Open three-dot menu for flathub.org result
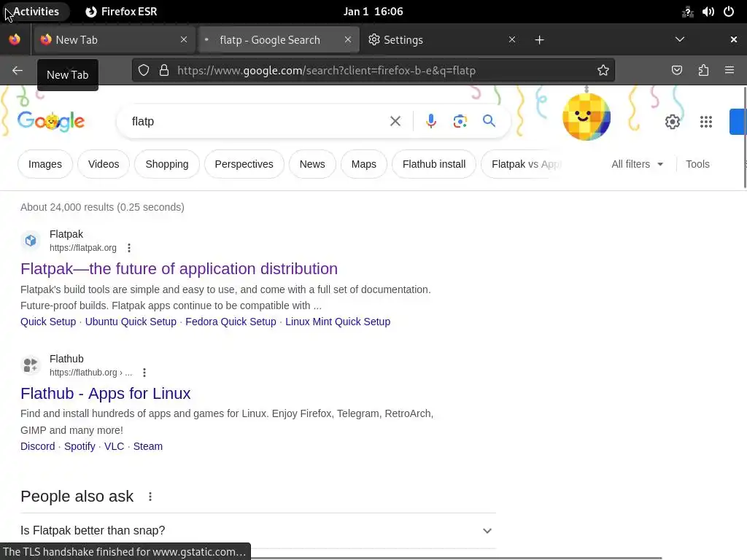 [x=144, y=373]
